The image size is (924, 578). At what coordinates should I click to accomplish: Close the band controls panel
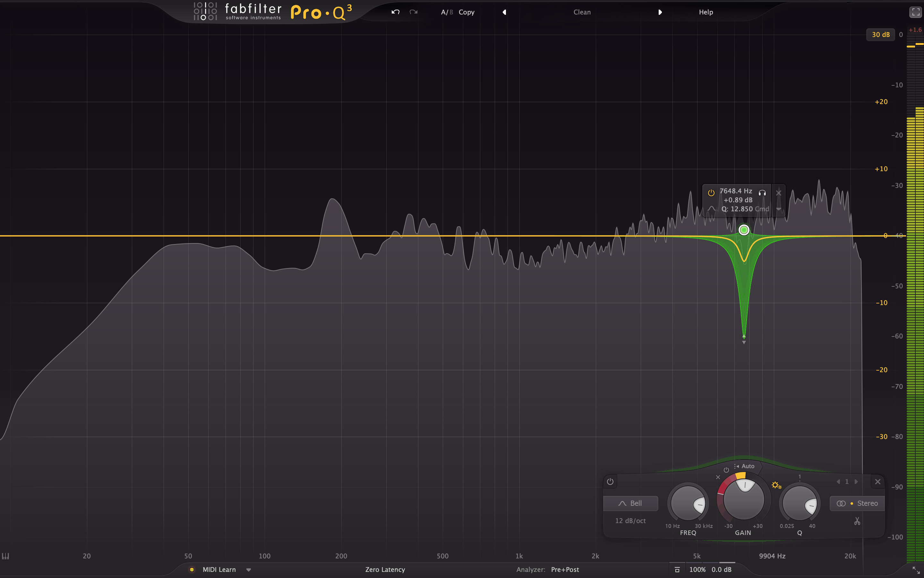click(877, 482)
